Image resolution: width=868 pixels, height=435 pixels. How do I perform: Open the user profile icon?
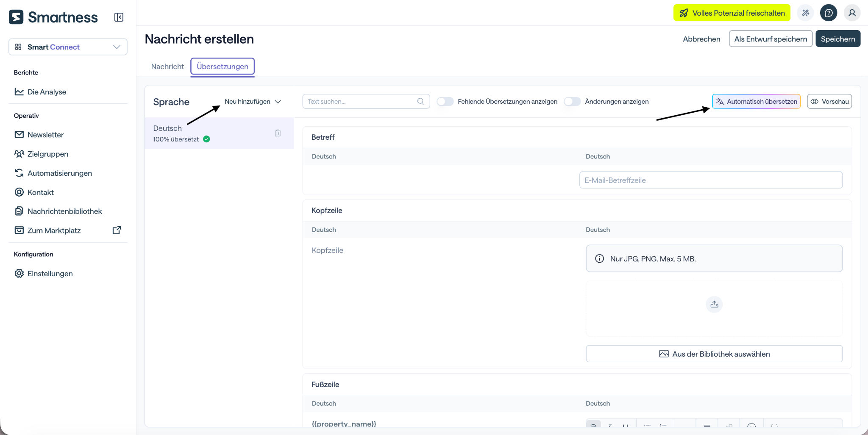(852, 13)
